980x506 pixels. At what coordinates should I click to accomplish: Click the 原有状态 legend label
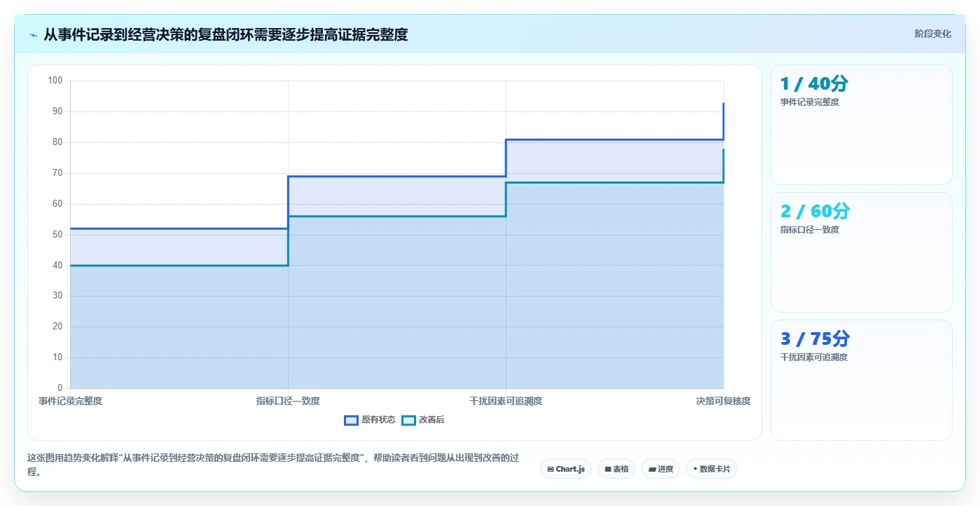(378, 420)
